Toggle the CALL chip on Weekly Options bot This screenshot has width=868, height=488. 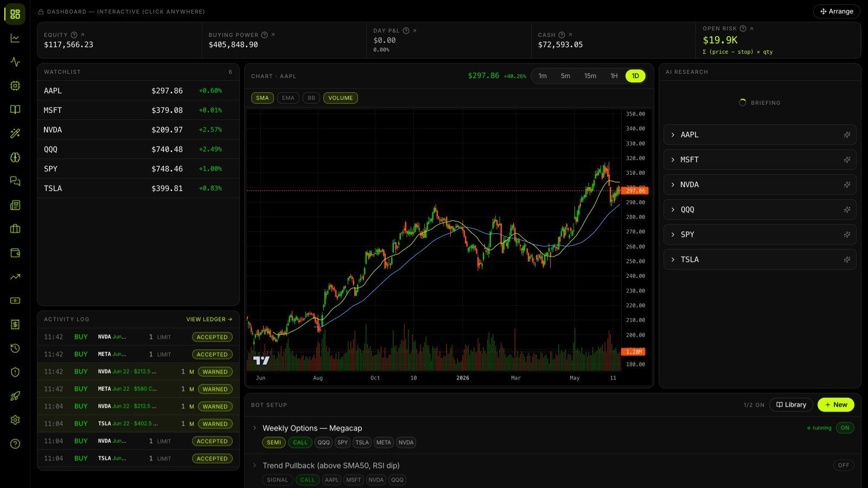point(300,442)
